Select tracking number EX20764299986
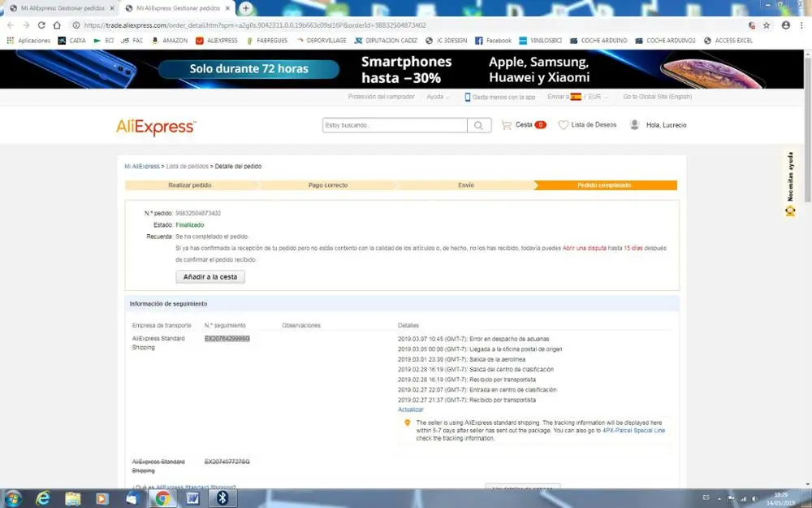This screenshot has height=508, width=812. click(x=227, y=338)
